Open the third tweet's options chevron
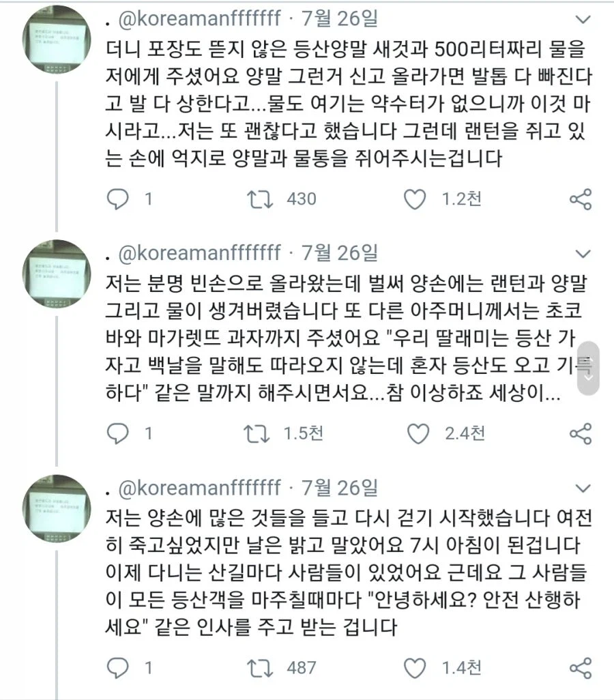 coord(582,488)
